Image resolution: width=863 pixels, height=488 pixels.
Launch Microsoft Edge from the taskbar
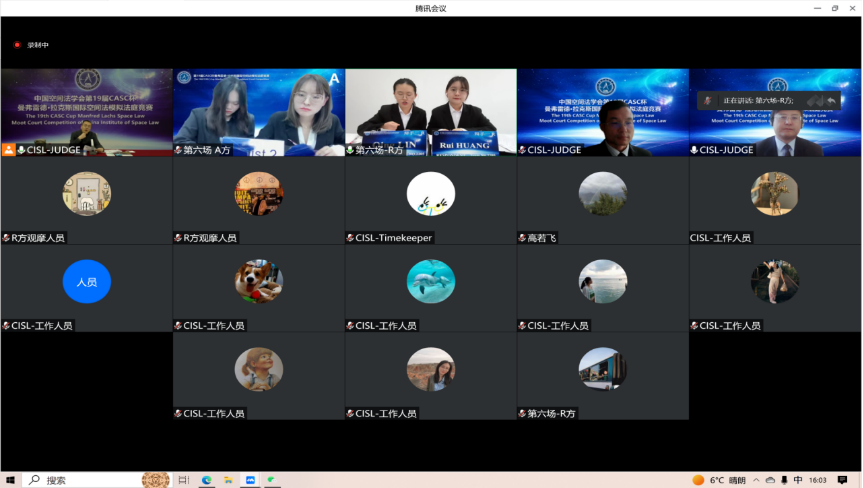click(x=206, y=480)
